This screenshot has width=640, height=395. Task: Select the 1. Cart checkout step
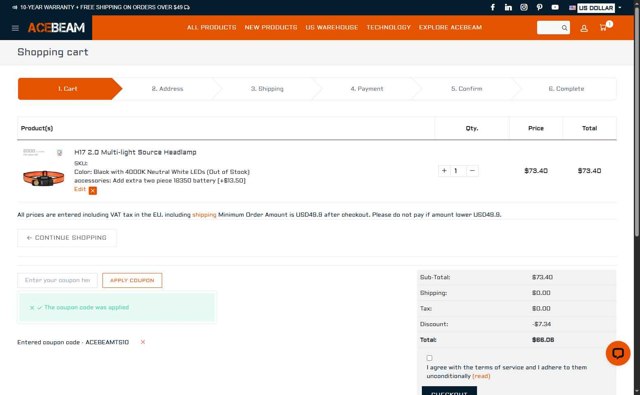(x=67, y=89)
